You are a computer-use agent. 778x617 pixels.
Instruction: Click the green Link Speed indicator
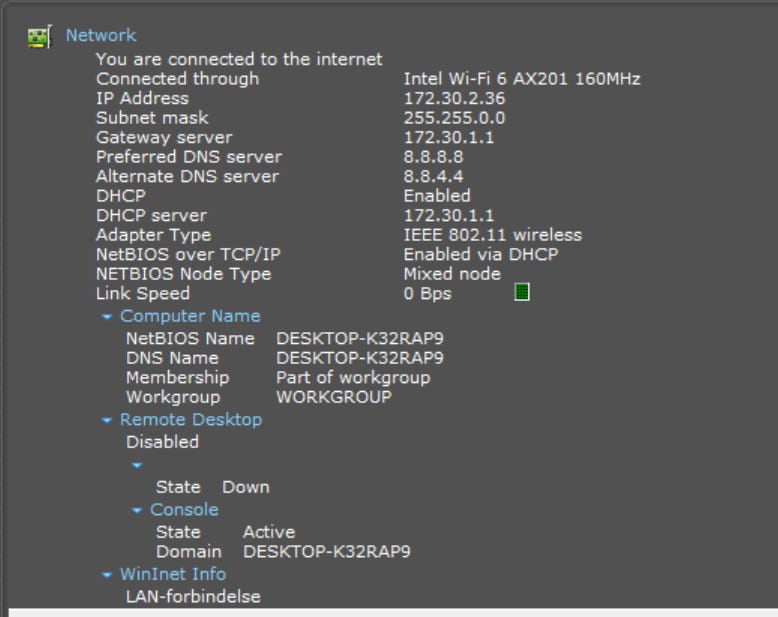coord(521,293)
